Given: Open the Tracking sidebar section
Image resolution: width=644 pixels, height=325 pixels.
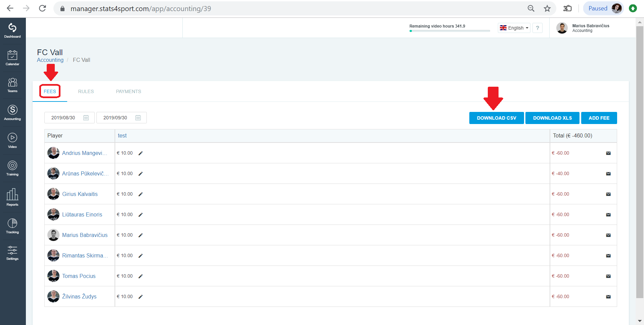Looking at the screenshot, I should point(12,226).
